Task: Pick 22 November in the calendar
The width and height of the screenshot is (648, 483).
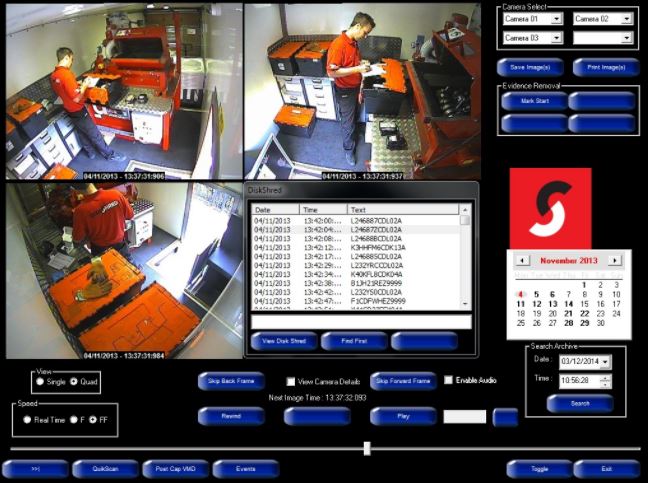Action: pos(584,314)
